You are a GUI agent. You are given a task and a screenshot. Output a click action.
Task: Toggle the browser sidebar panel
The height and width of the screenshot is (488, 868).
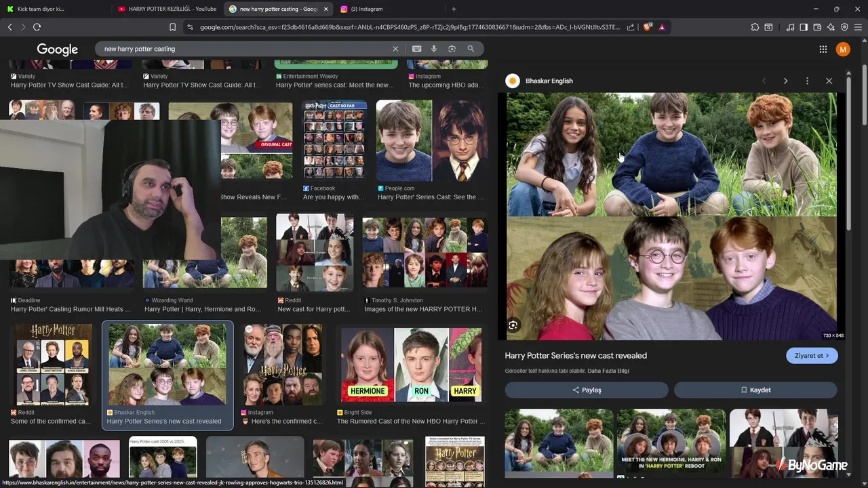tap(804, 27)
